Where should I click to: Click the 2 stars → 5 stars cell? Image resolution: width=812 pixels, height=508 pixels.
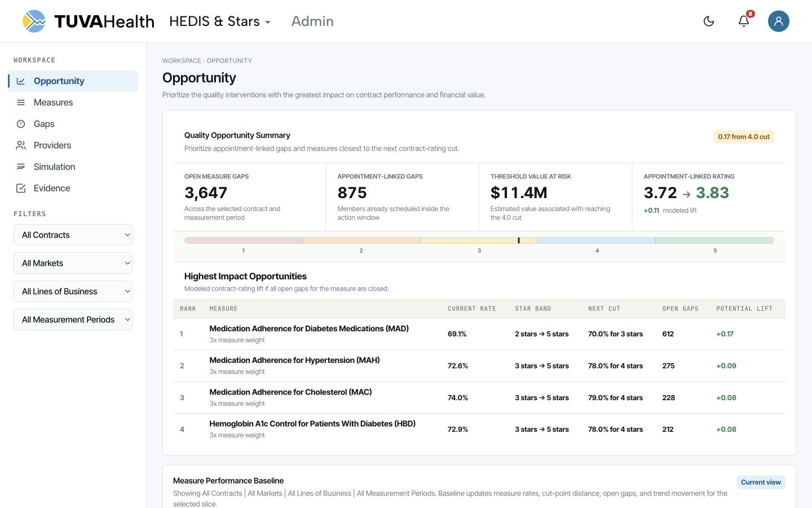pyautogui.click(x=541, y=334)
